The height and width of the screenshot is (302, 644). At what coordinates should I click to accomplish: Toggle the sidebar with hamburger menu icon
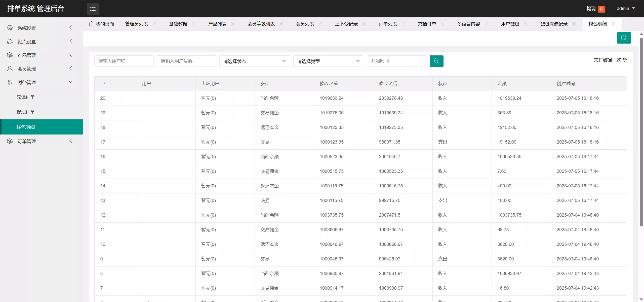click(x=93, y=9)
